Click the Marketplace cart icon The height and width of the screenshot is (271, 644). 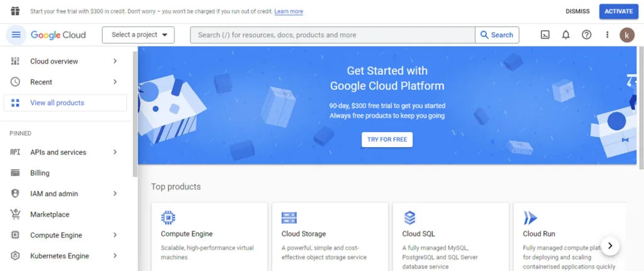click(x=15, y=214)
